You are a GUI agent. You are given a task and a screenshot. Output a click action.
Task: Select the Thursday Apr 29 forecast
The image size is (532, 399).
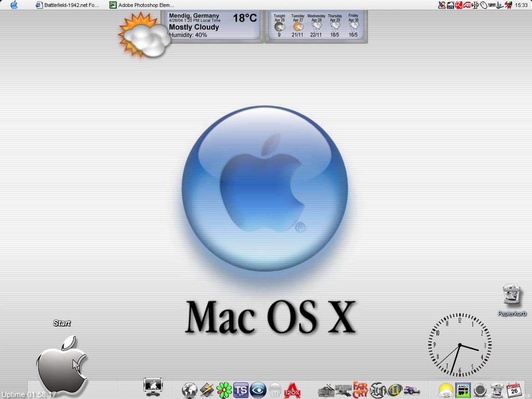coord(334,25)
